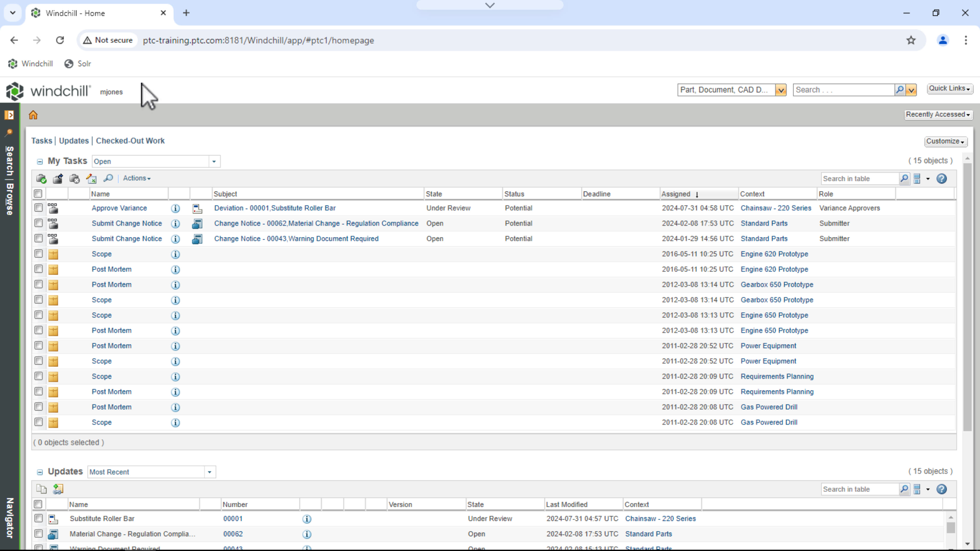Run the Updates search-in-table magnifier
The height and width of the screenshot is (551, 980).
point(904,489)
